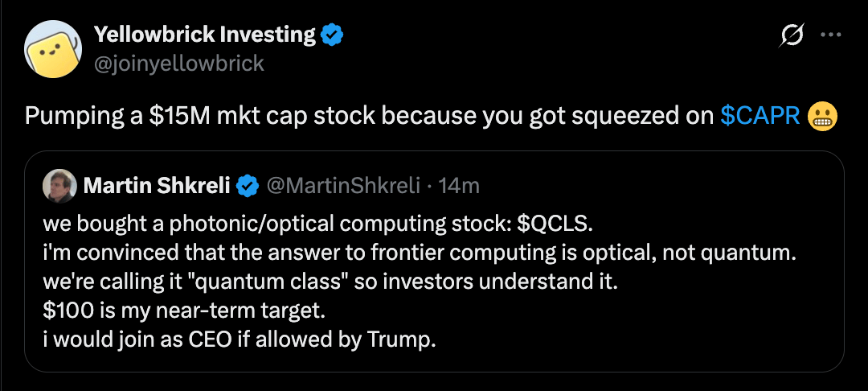Click Yellowbrick Investing's blue verified badge
Screen dimensions: 868x391
point(332,35)
